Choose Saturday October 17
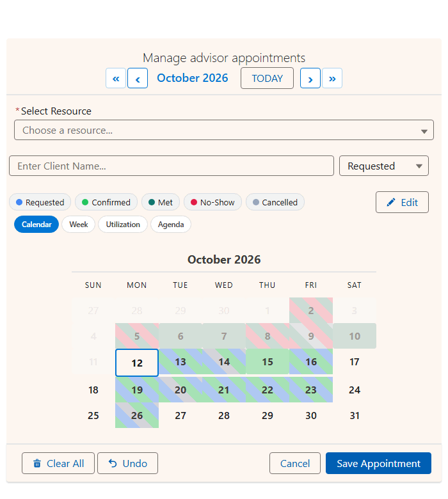This screenshot has height=499, width=448. pyautogui.click(x=355, y=362)
